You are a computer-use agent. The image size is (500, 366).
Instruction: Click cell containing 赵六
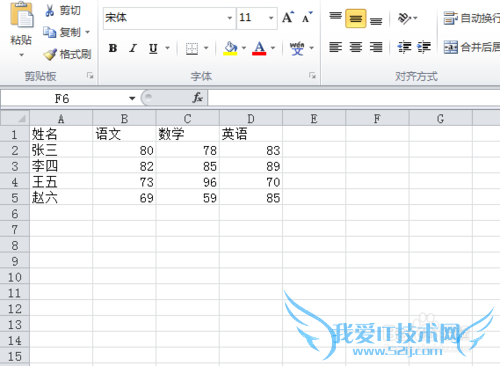[61, 198]
